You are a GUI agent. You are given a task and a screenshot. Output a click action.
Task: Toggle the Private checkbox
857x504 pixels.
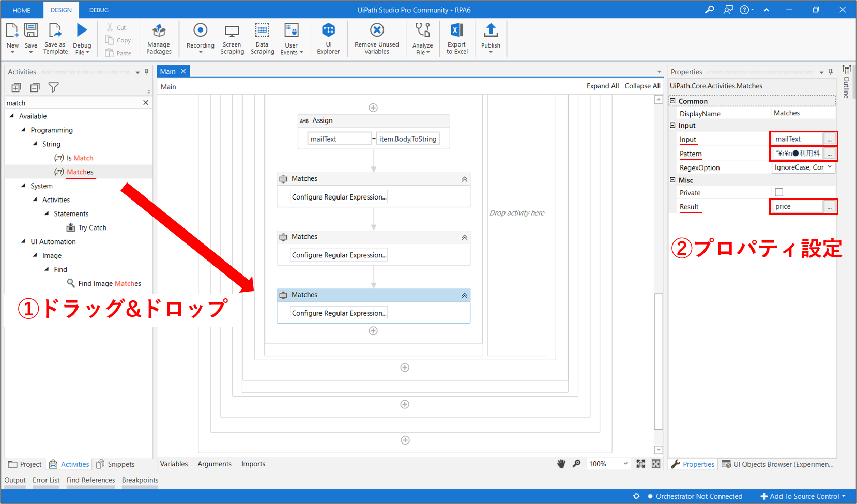click(779, 192)
